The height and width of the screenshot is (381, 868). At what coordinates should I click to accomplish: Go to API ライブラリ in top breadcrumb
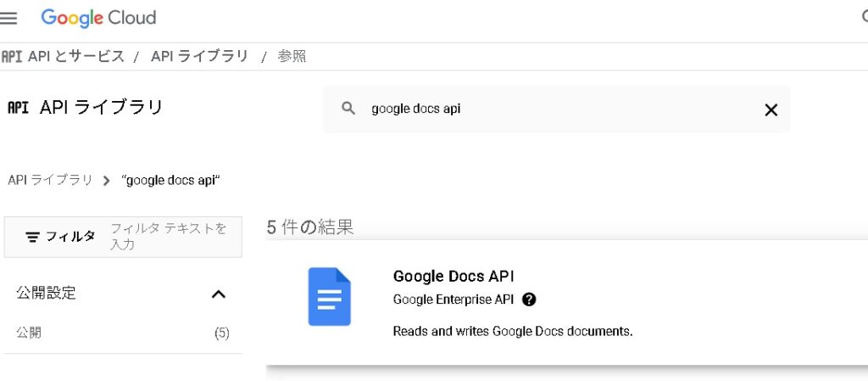(x=199, y=57)
